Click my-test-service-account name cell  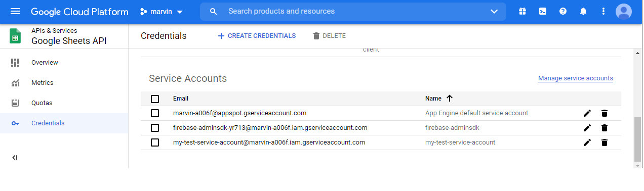460,142
